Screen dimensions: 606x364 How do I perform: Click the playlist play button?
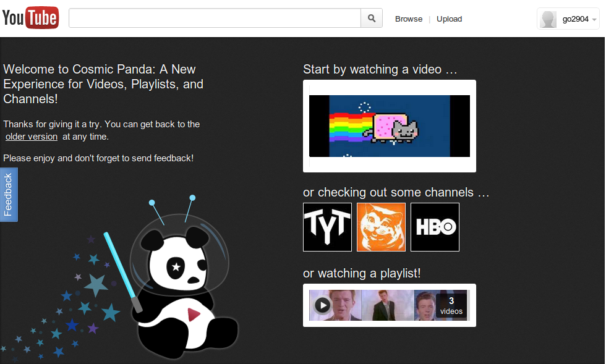click(323, 305)
